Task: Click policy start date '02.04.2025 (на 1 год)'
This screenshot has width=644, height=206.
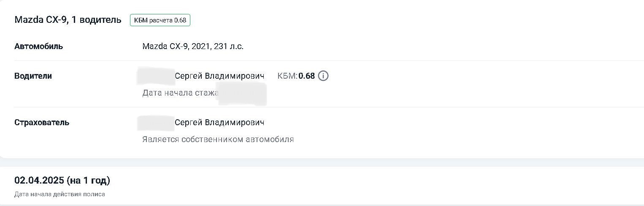Action: pyautogui.click(x=62, y=181)
